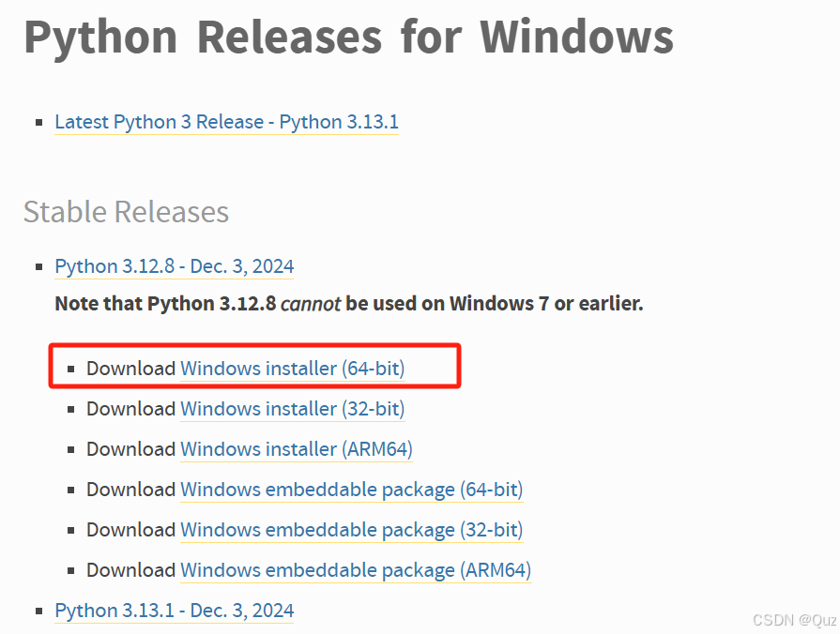Download the Windows embeddable package (ARM64)
Viewport: 840px width, 634px height.
click(x=356, y=570)
